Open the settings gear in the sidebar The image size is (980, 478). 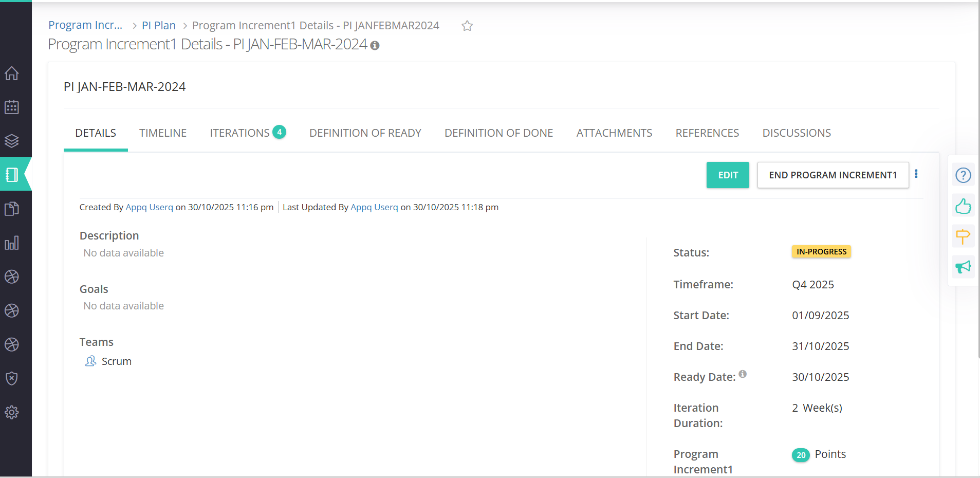pos(12,412)
